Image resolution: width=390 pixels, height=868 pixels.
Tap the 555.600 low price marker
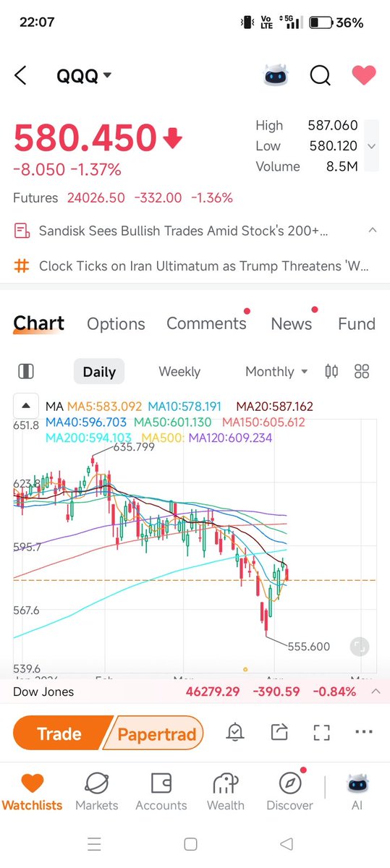click(x=309, y=647)
